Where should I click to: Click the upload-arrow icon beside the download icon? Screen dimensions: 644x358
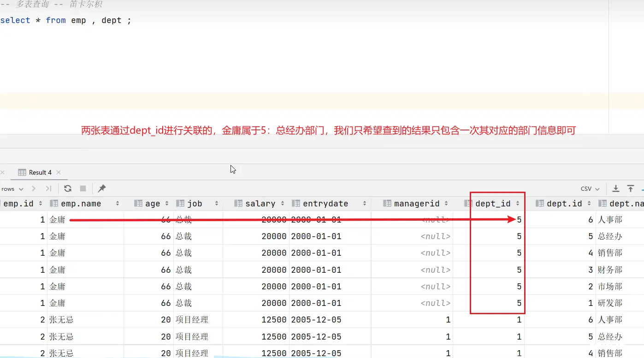pyautogui.click(x=631, y=188)
